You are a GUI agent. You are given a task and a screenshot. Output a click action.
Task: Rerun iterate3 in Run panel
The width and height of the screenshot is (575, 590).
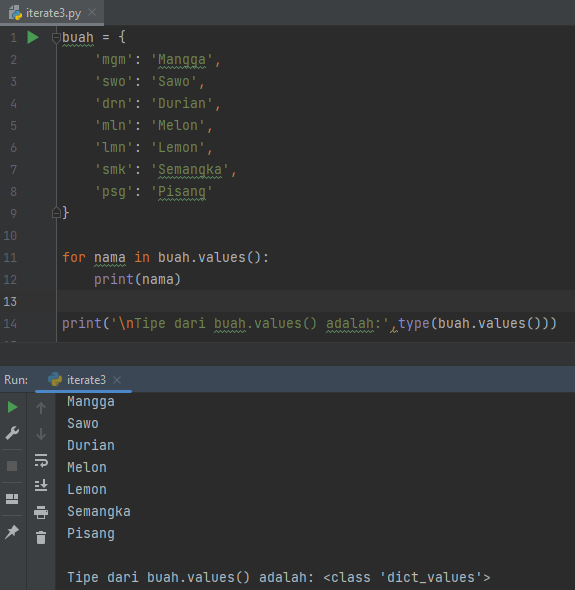[x=12, y=407]
